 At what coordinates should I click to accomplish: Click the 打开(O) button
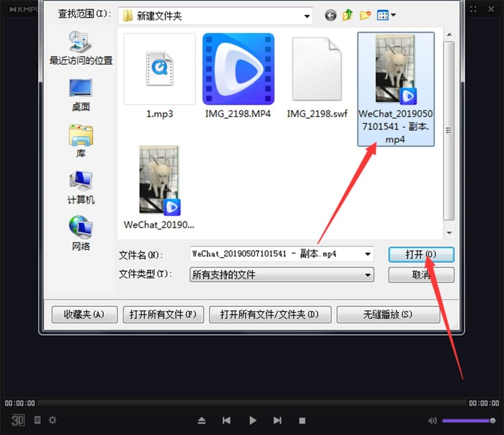[x=421, y=254]
